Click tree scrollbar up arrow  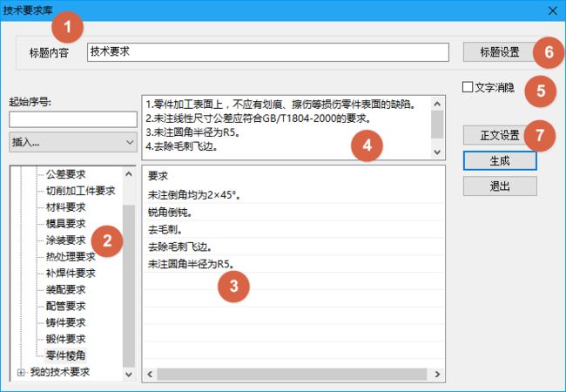pos(129,174)
